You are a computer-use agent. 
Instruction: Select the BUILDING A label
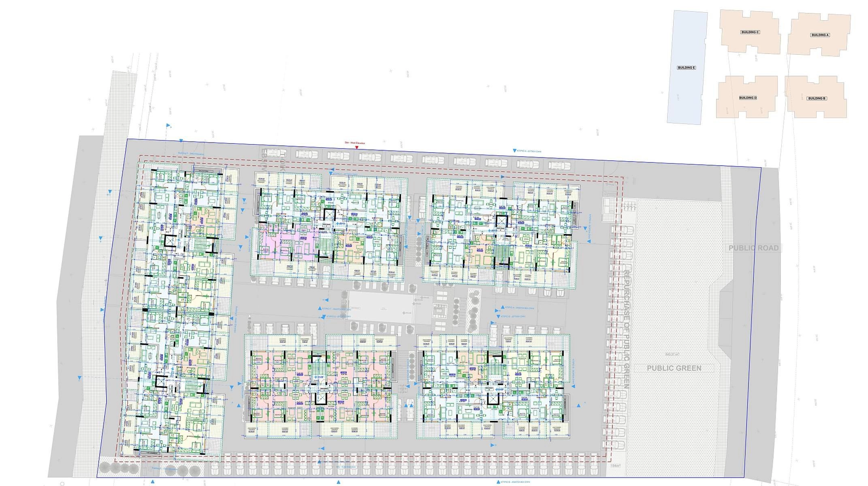pos(820,35)
